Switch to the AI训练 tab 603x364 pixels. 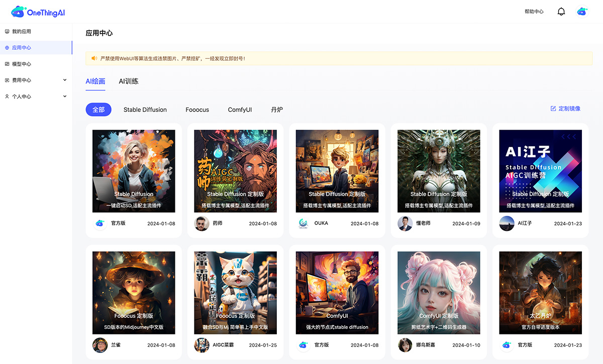point(129,81)
